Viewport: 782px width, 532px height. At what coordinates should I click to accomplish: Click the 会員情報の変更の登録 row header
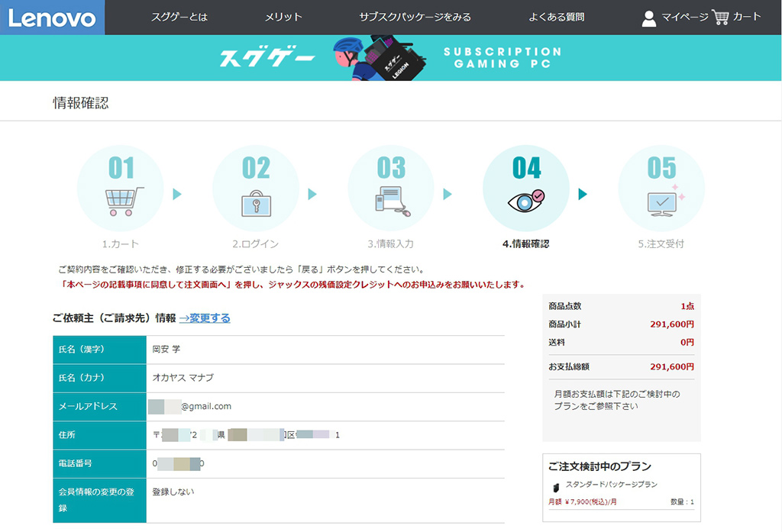pyautogui.click(x=100, y=500)
